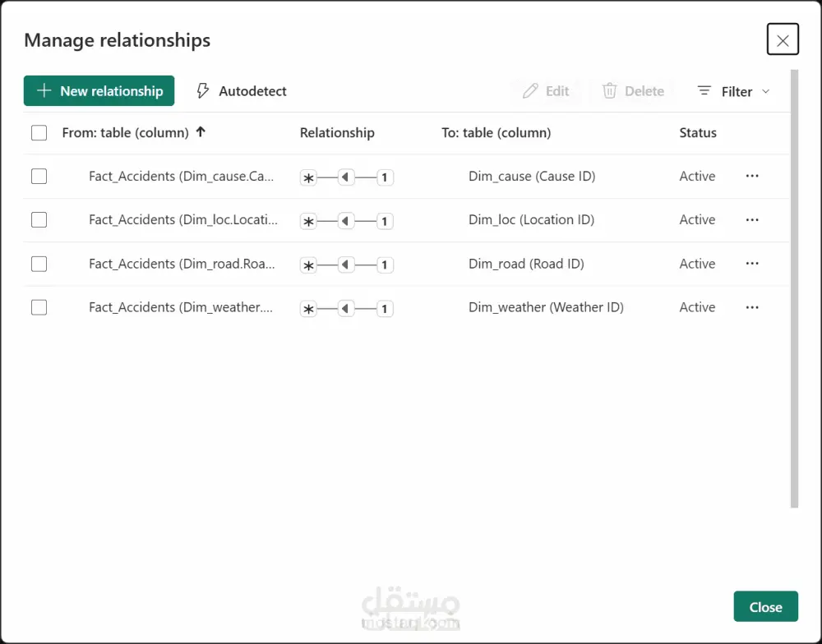Run Autodetect for relationships

(x=242, y=91)
